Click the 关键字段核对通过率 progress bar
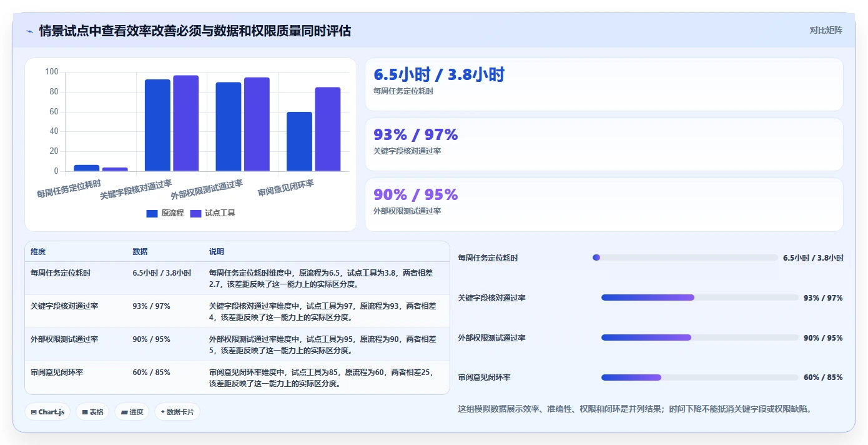The image size is (868, 445). [700, 297]
